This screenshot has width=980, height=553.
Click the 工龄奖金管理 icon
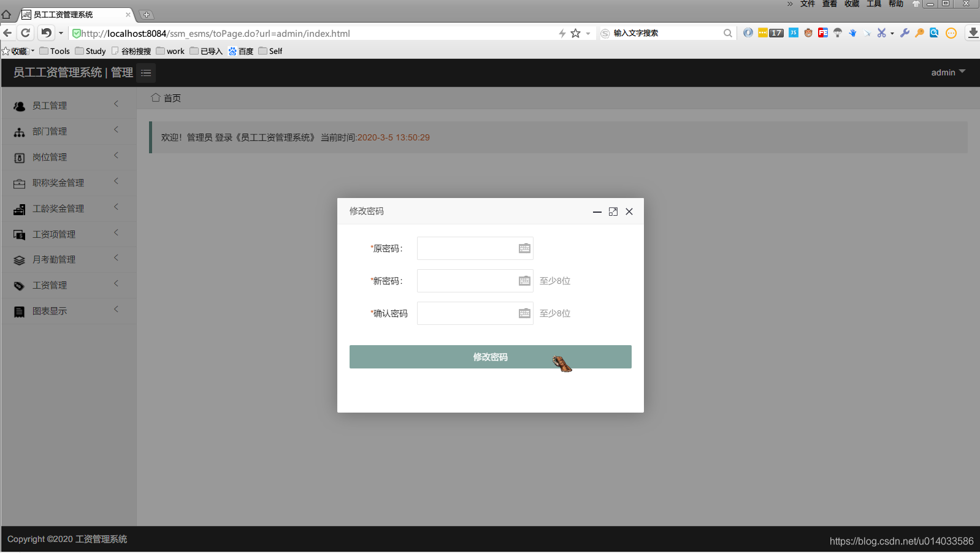tap(20, 209)
